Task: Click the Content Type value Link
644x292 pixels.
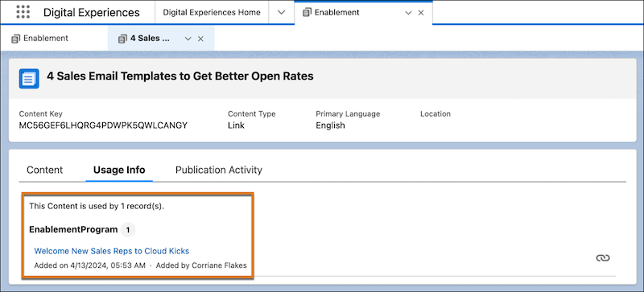Action: (x=236, y=125)
